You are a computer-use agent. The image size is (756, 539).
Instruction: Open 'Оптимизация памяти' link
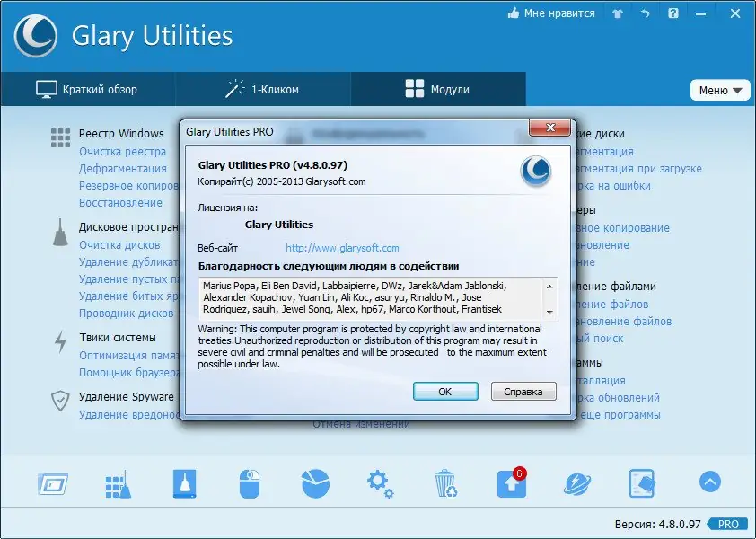pos(129,356)
